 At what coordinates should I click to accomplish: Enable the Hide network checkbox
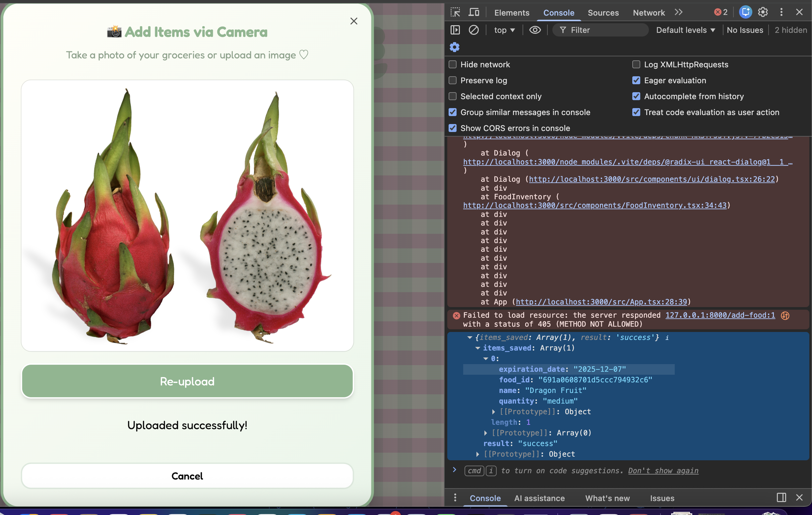pos(453,64)
